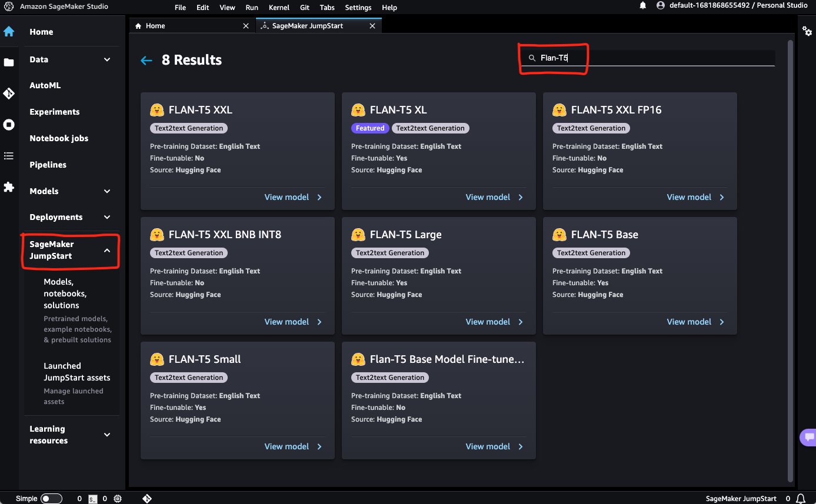Click the status bar notification bell
The width and height of the screenshot is (816, 504).
[800, 499]
